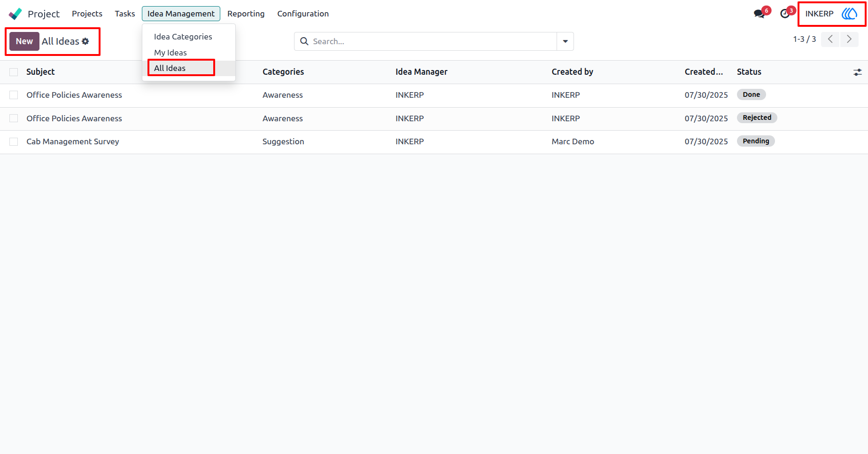Click the INKERP company logo icon
Screen dimensions: 868x454
coord(850,14)
